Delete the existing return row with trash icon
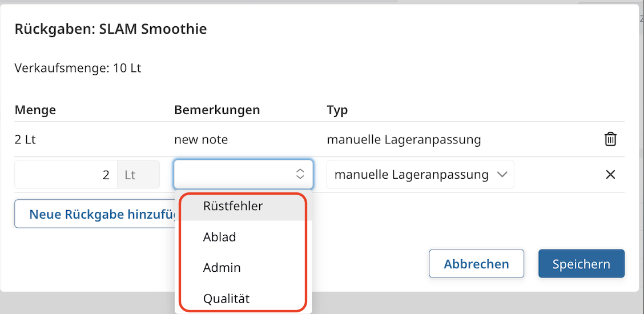 610,139
